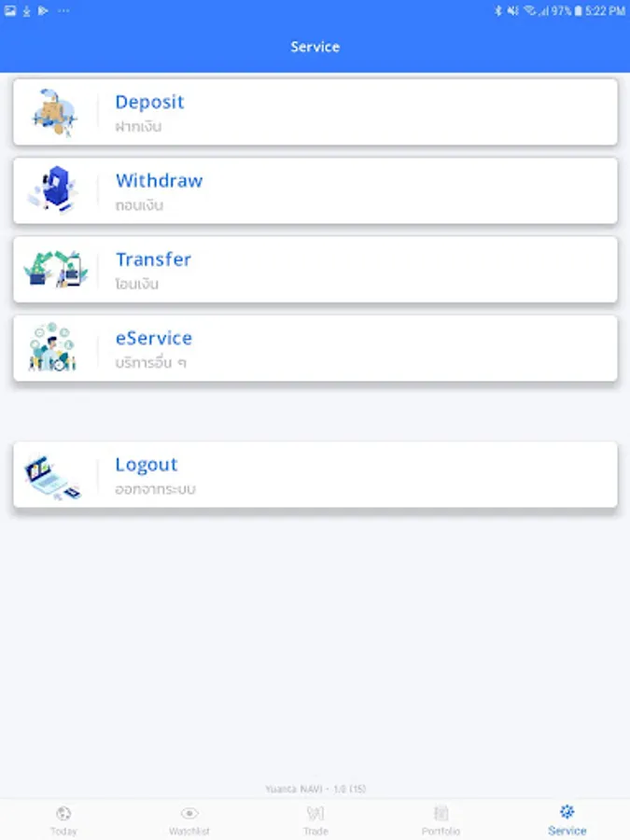Tap the battery status icon
630x840 pixels.
pos(578,10)
